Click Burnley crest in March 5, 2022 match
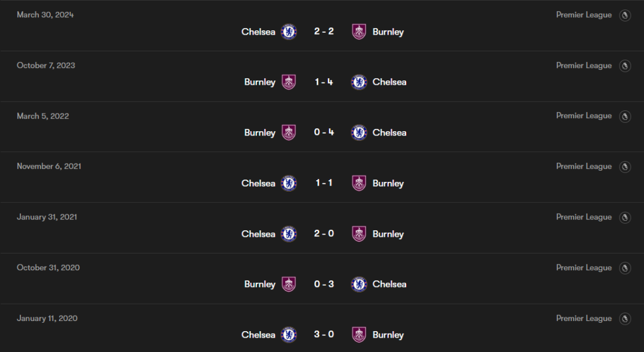Viewport: 644px width, 352px height. (x=289, y=132)
